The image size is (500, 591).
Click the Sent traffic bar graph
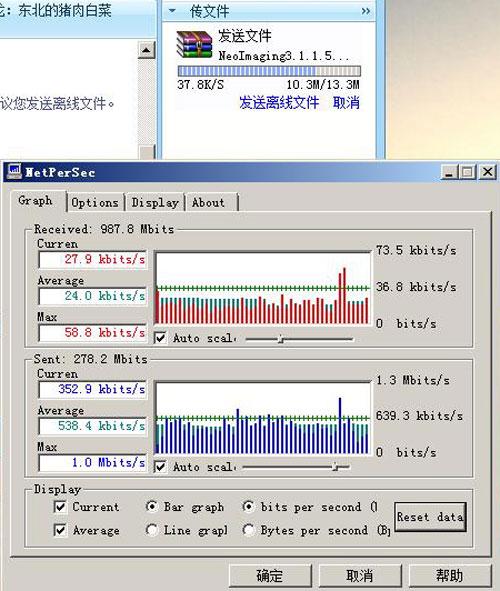[x=263, y=418]
